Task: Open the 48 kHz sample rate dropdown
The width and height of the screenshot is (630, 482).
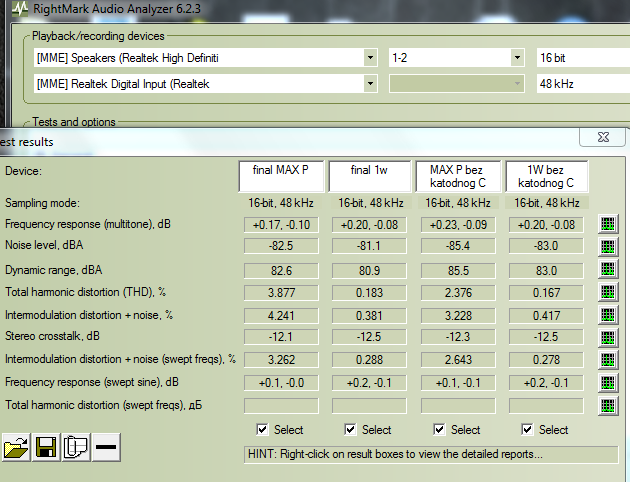Action: point(583,84)
